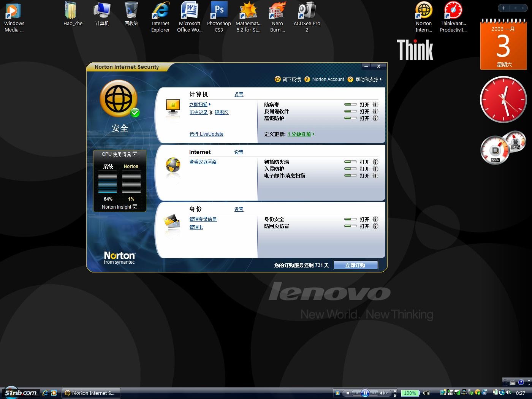Select Norton Internet Security desktop shortcut
The width and height of the screenshot is (532, 399).
tap(424, 17)
